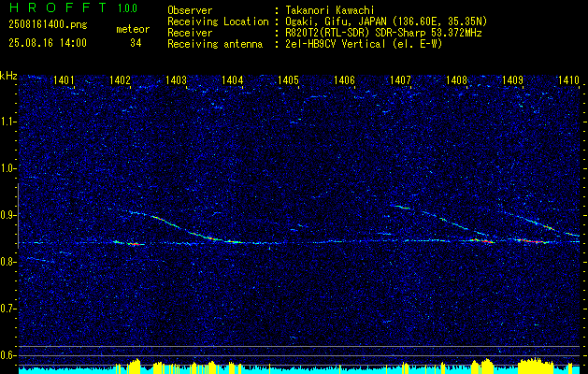The image size is (588, 374).
Task: Click the 0.9 kHz axis label
Action: [8, 215]
